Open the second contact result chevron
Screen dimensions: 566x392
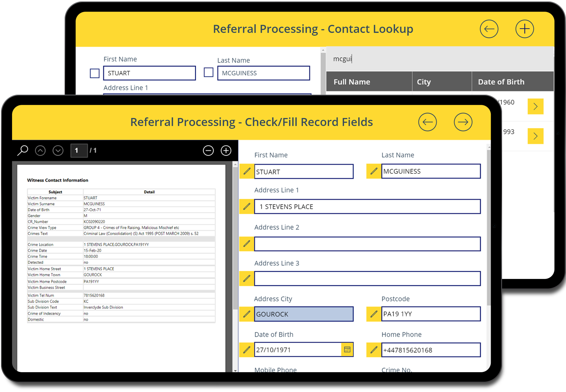coord(535,136)
